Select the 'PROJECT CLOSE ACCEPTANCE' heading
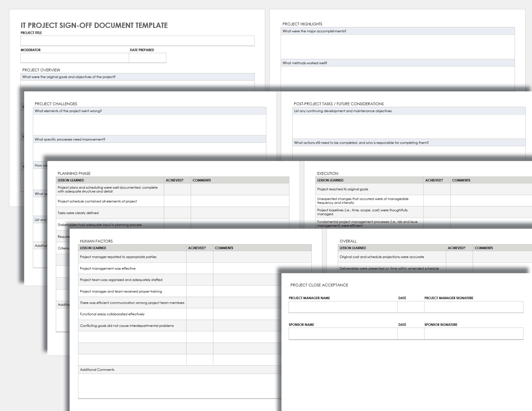Image resolution: width=532 pixels, height=411 pixels. point(319,285)
